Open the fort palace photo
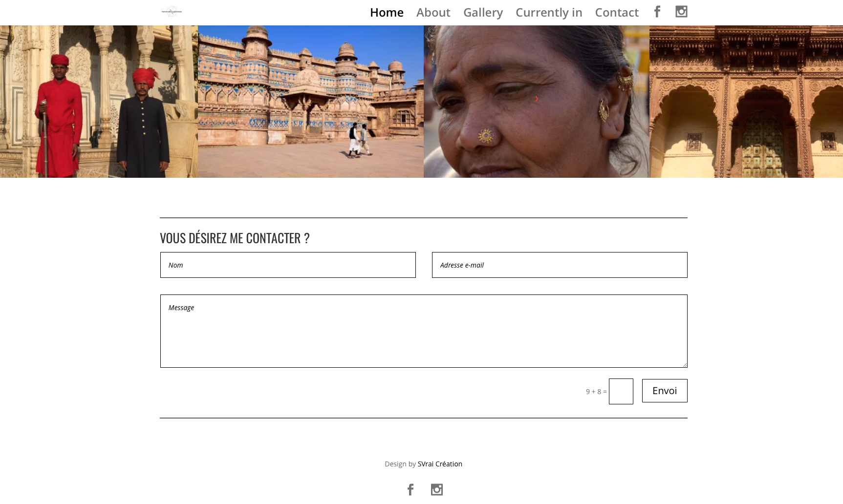This screenshot has height=504, width=843. coord(310,102)
